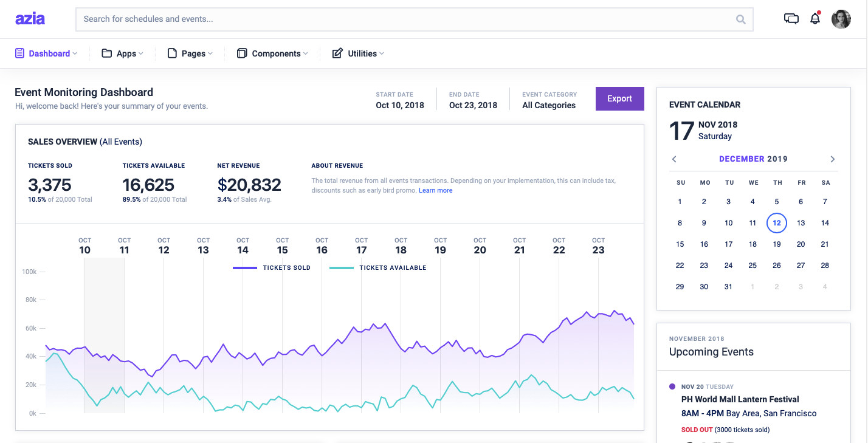Select December 8 on calendar
Screen dimensions: 868x443
tap(680, 223)
